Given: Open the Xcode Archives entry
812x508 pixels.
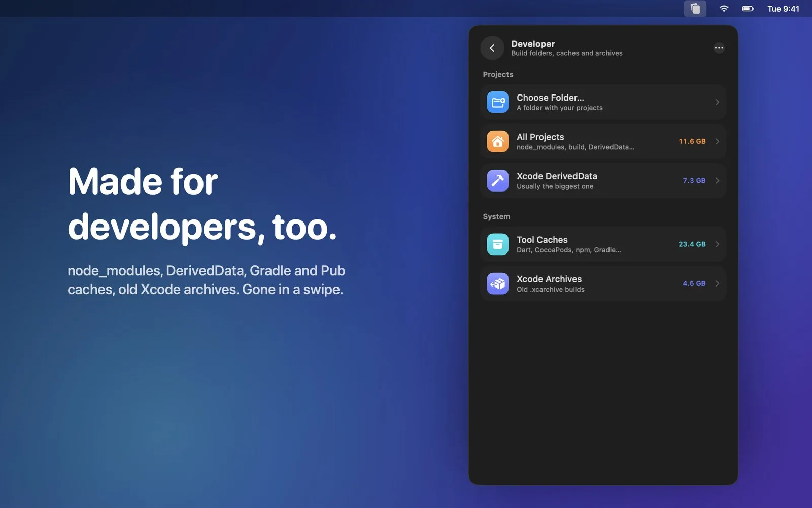Looking at the screenshot, I should (x=603, y=283).
